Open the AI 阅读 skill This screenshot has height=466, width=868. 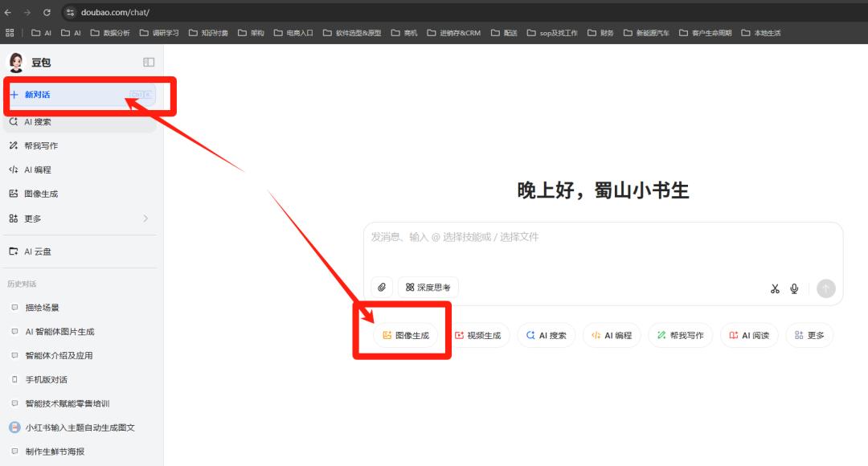749,335
